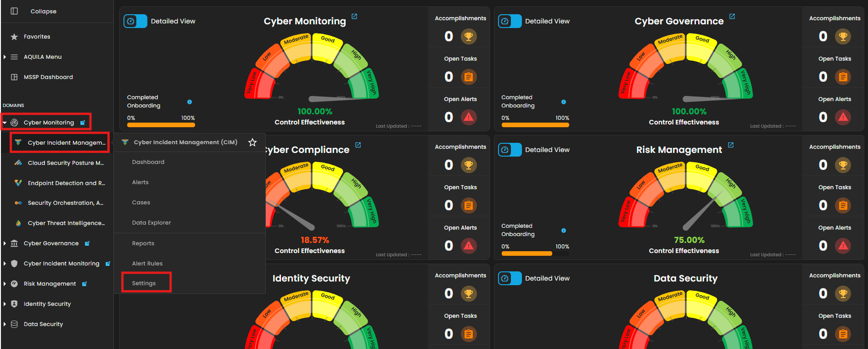
Task: Click the Cyber Incident Management sidebar icon
Action: (x=18, y=142)
